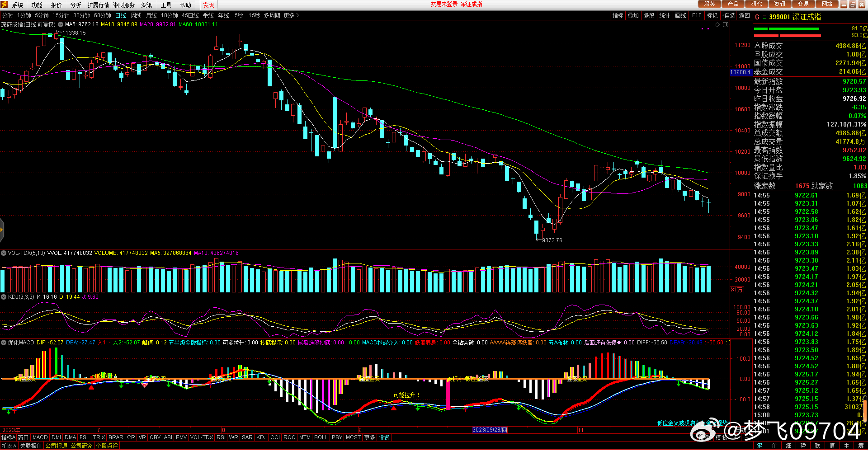Image resolution: width=868 pixels, height=451 pixels.
Task: Open the VOL-TDX indicator dropdown arrow
Action: [4, 253]
